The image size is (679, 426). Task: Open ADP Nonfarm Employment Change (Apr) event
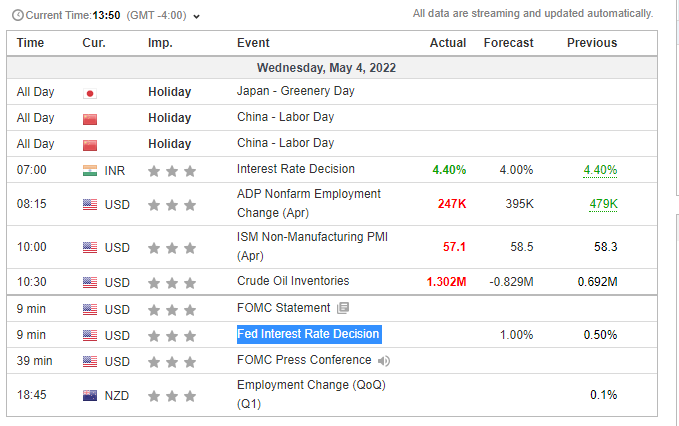309,203
